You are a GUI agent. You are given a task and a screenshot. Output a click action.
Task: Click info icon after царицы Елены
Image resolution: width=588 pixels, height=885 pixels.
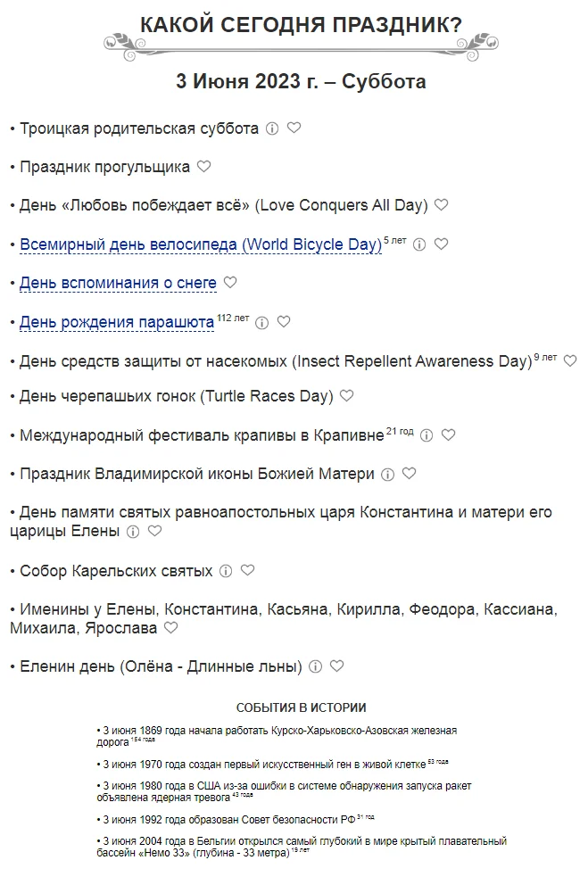pyautogui.click(x=133, y=532)
